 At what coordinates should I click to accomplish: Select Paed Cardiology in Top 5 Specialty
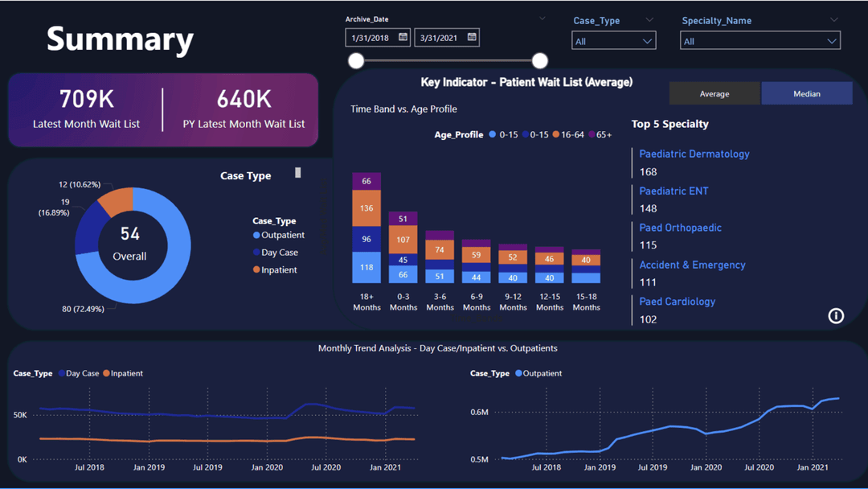click(677, 302)
